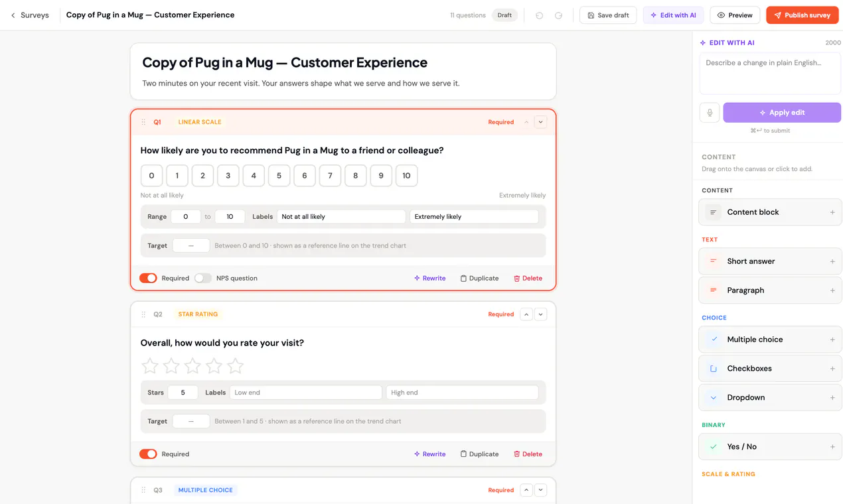
Task: Move Q3 up with chevron
Action: tap(526, 490)
